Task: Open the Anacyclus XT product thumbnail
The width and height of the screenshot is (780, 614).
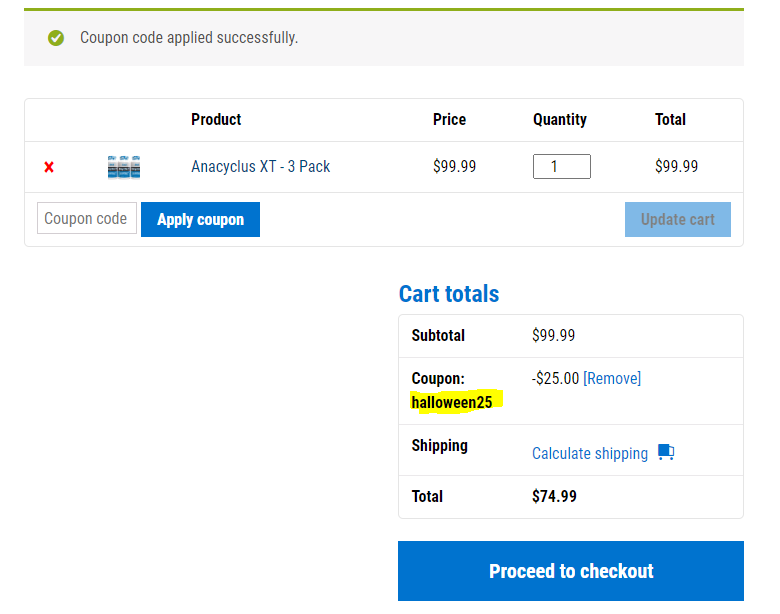Action: pyautogui.click(x=124, y=167)
